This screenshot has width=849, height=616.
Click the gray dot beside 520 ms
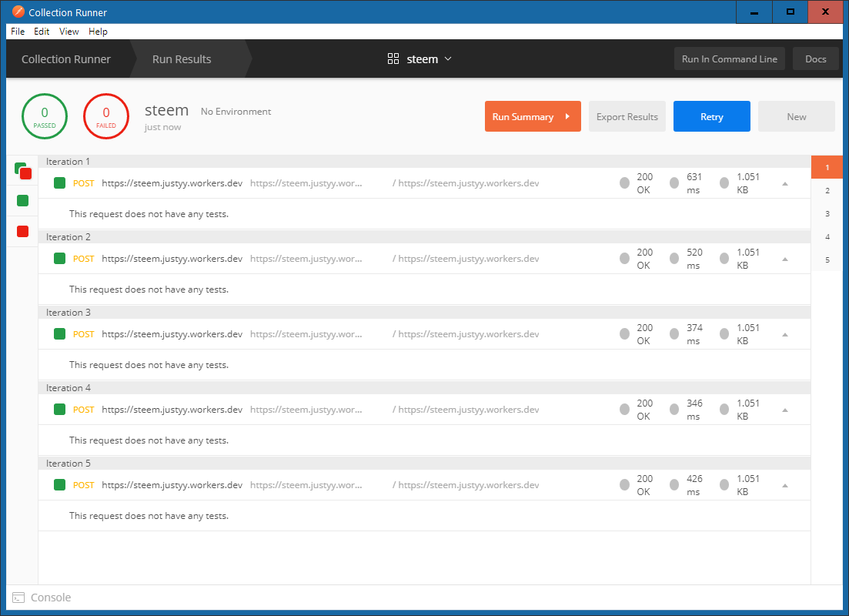674,259
